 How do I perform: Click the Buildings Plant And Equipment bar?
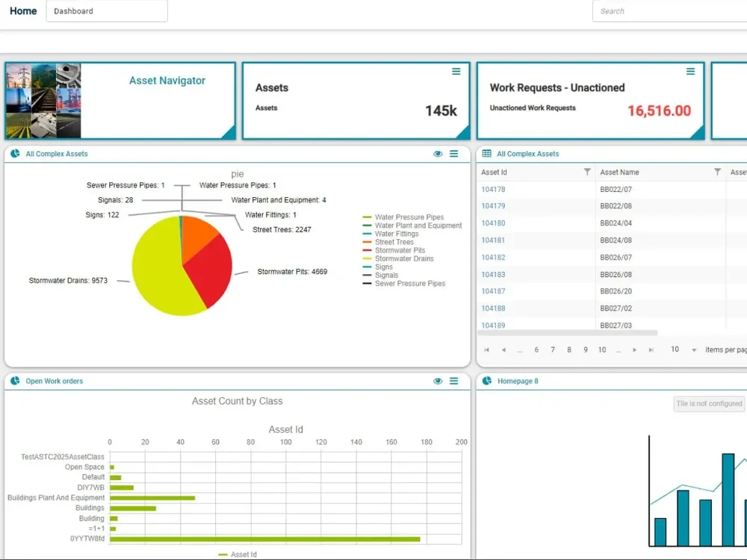click(152, 498)
